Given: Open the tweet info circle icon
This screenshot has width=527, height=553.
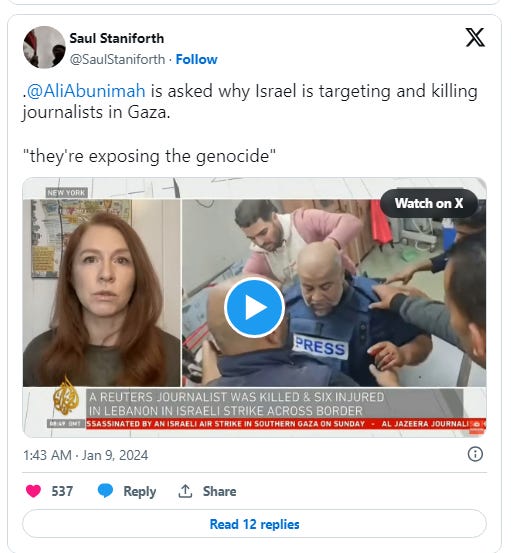Looking at the screenshot, I should 475,454.
